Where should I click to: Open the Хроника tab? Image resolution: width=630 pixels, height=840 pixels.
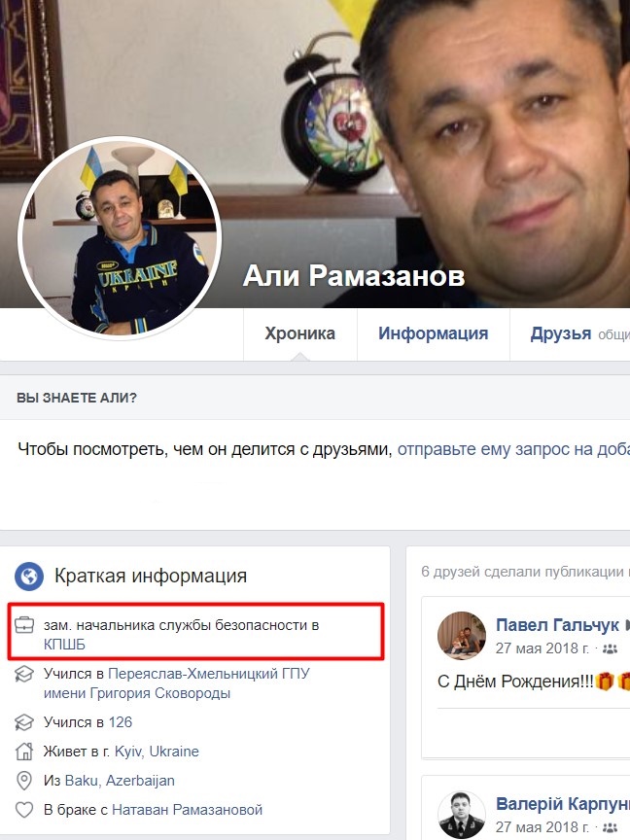pyautogui.click(x=300, y=333)
